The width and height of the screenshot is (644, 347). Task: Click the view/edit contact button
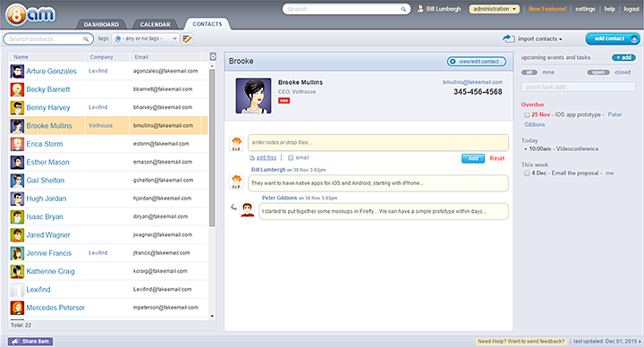[477, 62]
